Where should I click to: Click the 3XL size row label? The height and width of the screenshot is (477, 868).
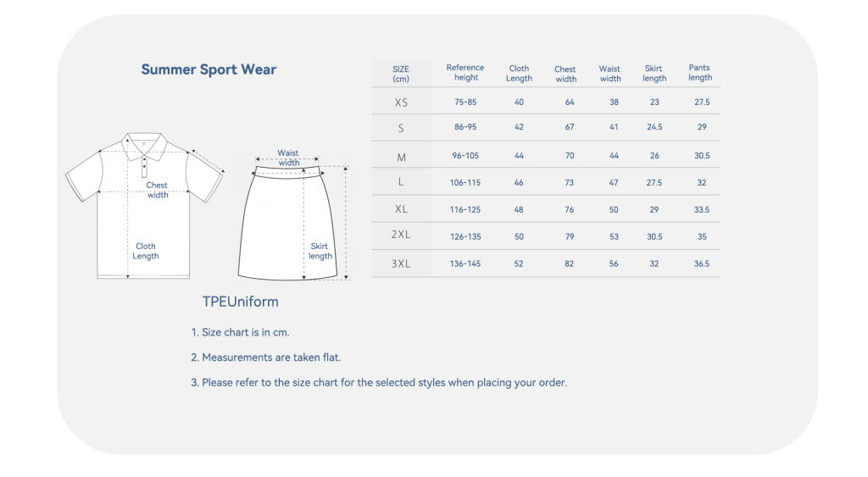pyautogui.click(x=401, y=263)
